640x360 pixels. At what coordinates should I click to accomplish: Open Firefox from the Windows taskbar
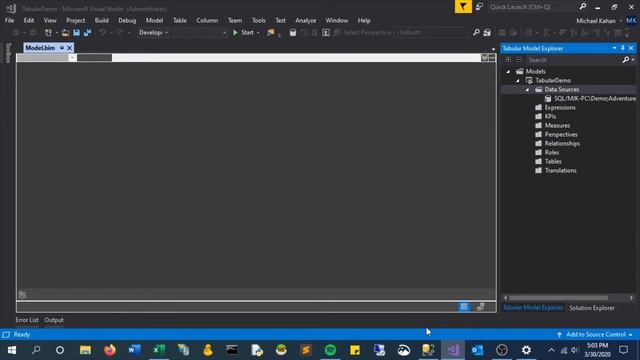pyautogui.click(x=109, y=350)
